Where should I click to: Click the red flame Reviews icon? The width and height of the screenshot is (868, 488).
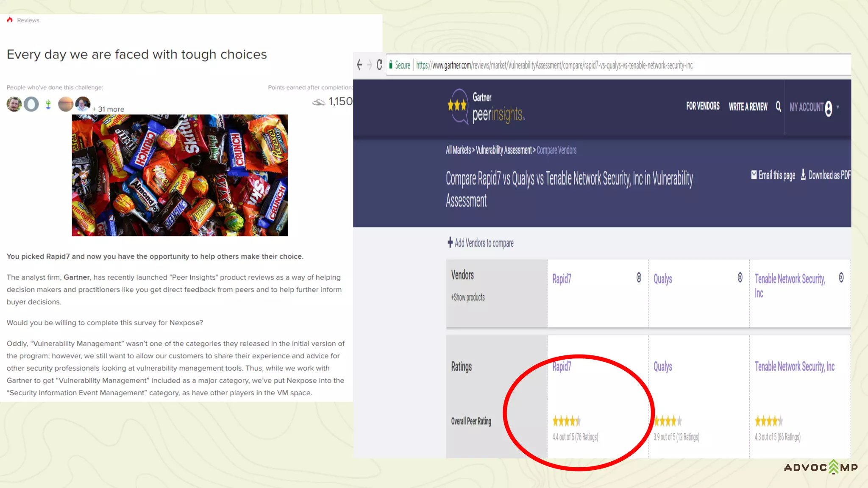click(10, 20)
